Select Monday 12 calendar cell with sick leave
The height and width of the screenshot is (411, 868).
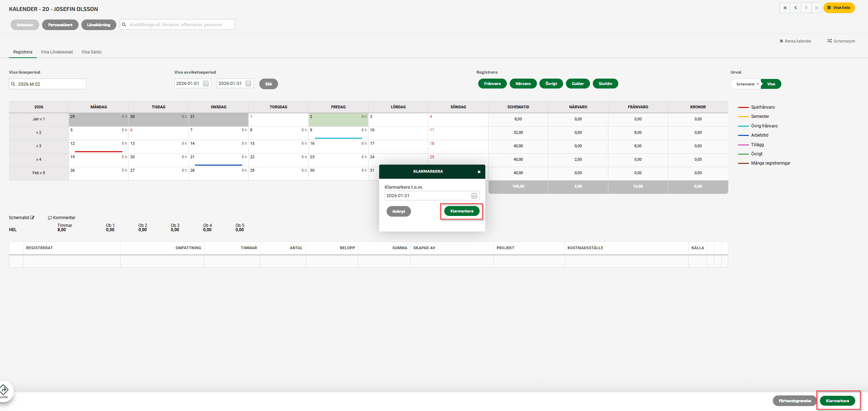click(98, 147)
